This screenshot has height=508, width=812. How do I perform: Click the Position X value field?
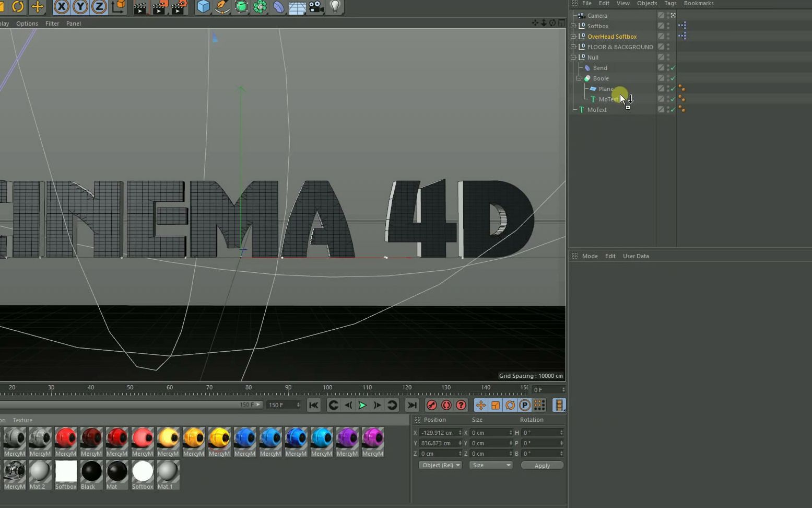point(439,433)
